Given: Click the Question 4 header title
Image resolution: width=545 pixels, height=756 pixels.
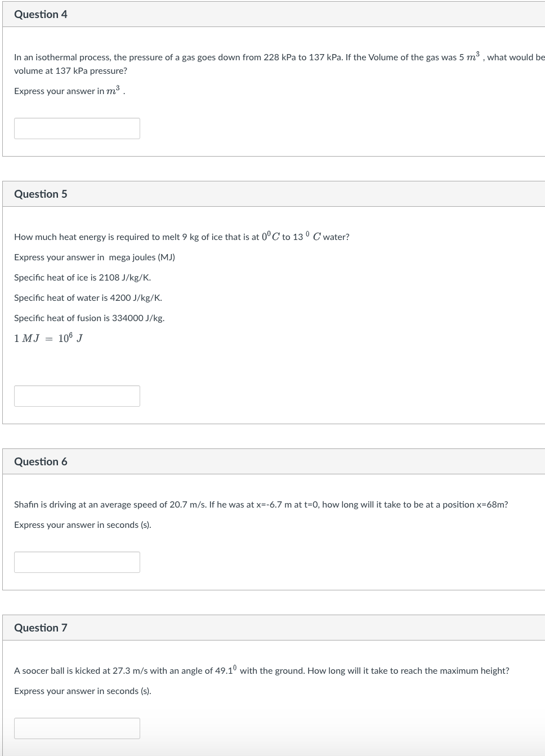Looking at the screenshot, I should [41, 15].
